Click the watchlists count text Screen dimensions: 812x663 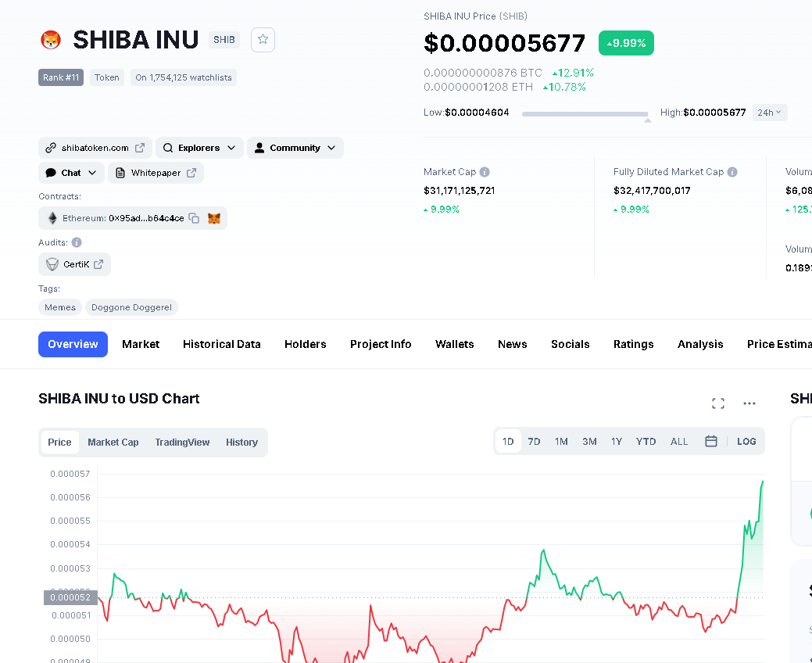184,77
